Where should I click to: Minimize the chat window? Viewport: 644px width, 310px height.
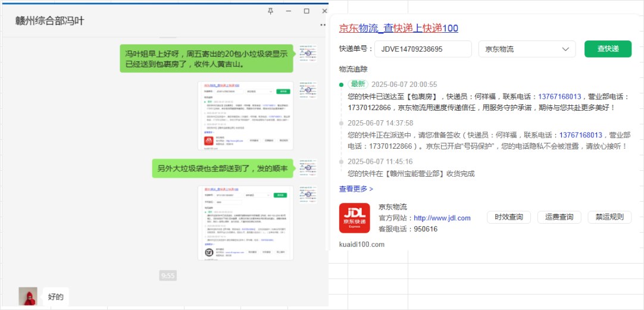coord(289,11)
